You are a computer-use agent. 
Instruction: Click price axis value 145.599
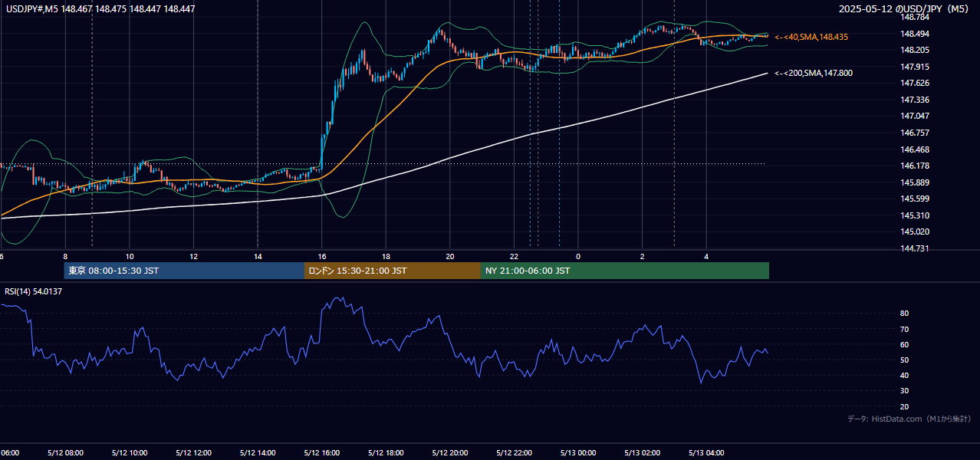(x=915, y=199)
